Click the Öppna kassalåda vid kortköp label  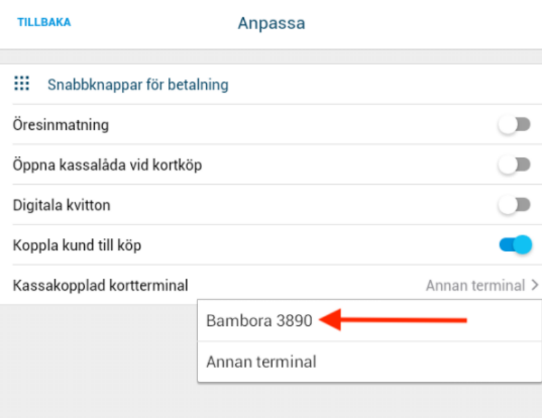point(107,165)
